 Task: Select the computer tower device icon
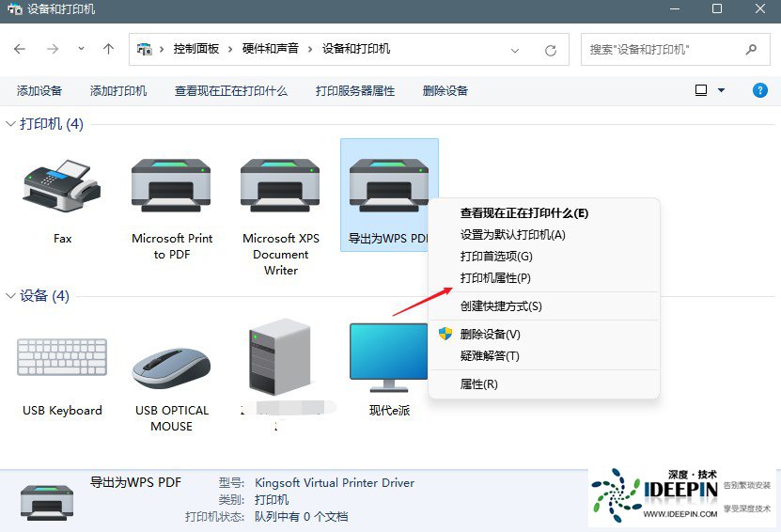280,356
